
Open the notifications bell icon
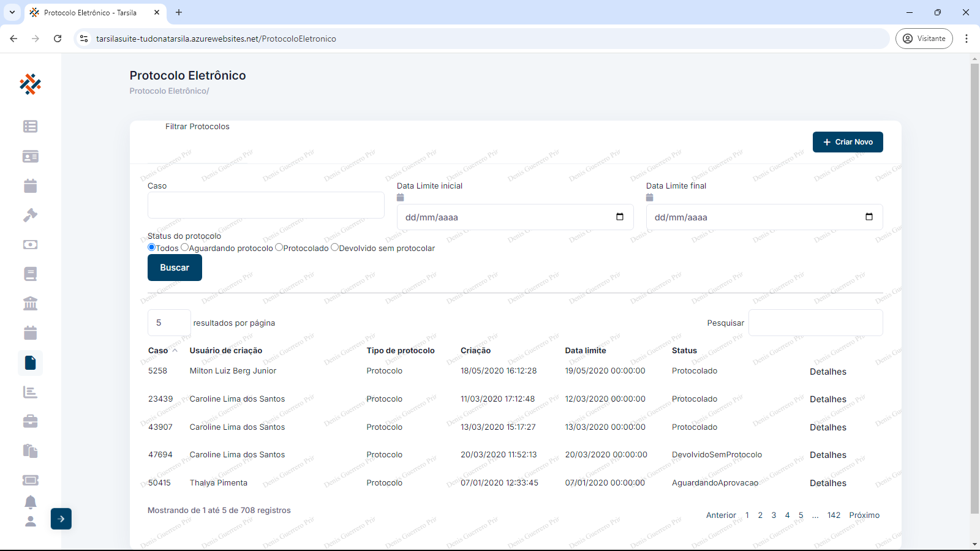coord(30,502)
